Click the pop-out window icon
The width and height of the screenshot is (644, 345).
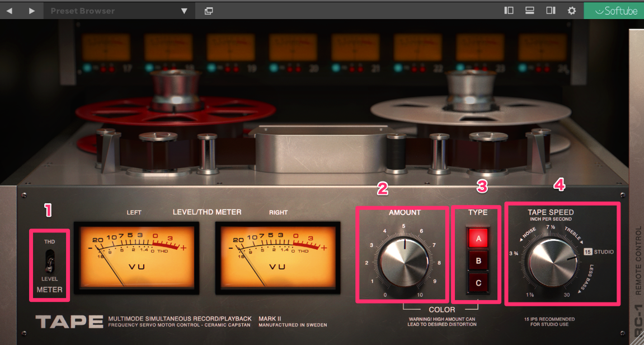click(209, 11)
